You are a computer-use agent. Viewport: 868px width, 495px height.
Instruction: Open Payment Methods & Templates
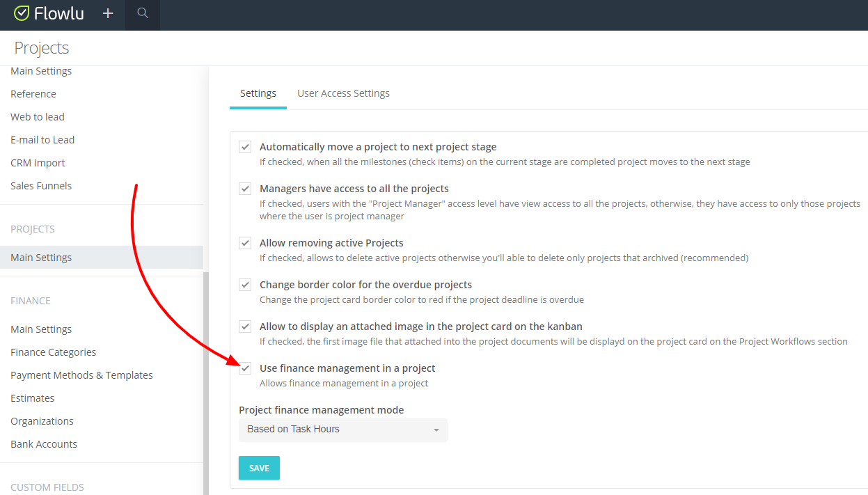pyautogui.click(x=81, y=375)
